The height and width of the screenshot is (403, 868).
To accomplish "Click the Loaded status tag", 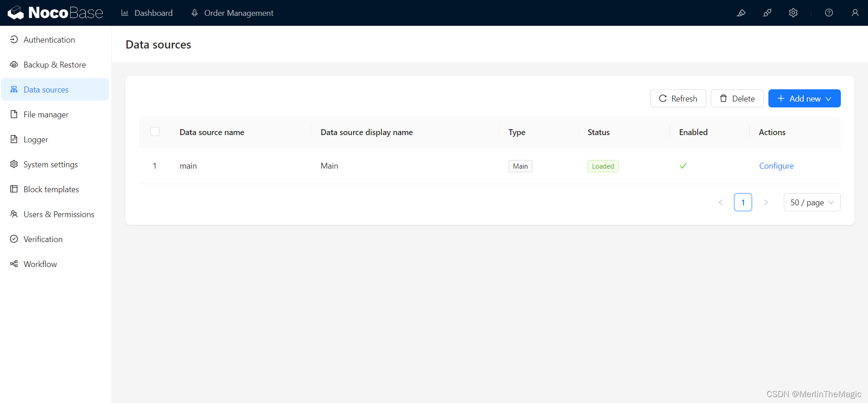I will pos(603,166).
